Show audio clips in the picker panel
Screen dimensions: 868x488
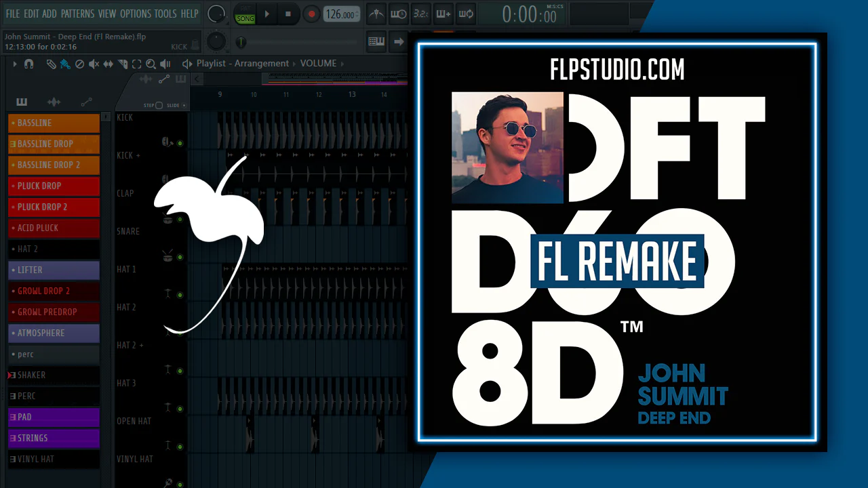point(54,102)
